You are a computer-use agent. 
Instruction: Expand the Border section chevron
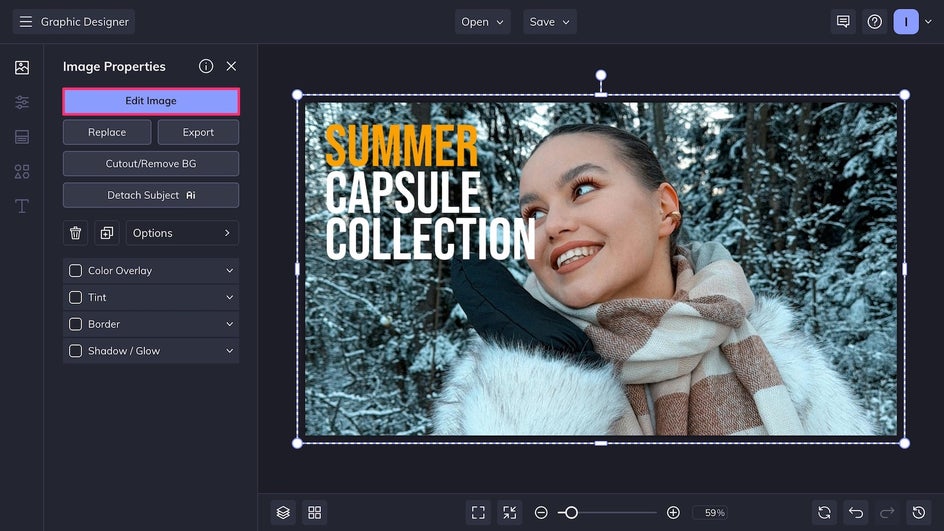[x=229, y=324]
